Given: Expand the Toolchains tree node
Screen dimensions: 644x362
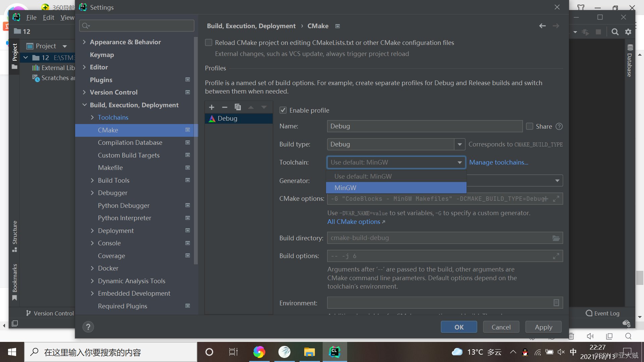Looking at the screenshot, I should (92, 117).
